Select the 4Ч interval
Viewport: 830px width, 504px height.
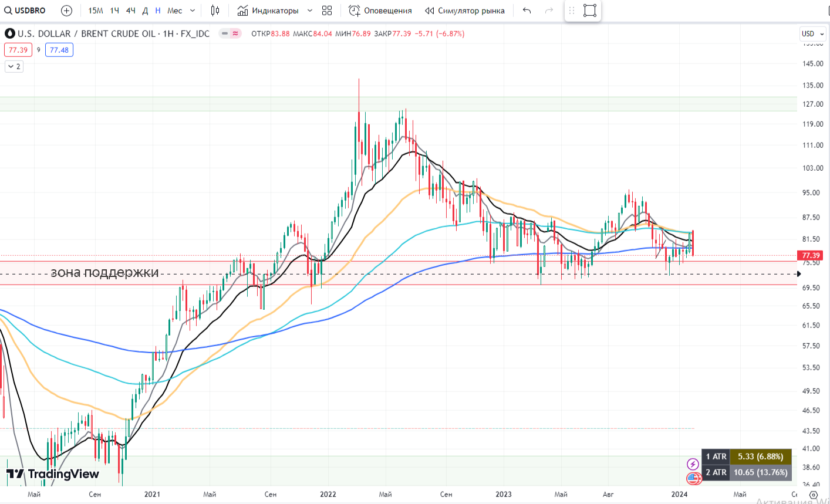(131, 11)
